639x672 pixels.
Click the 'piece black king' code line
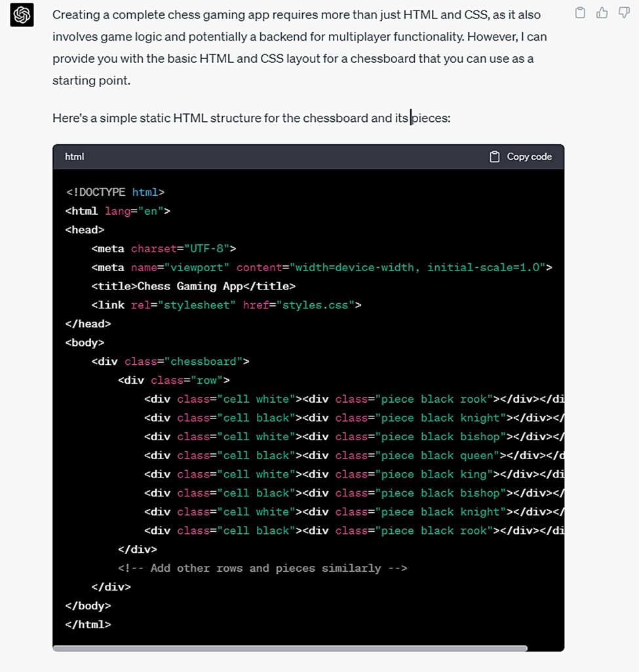pyautogui.click(x=355, y=474)
